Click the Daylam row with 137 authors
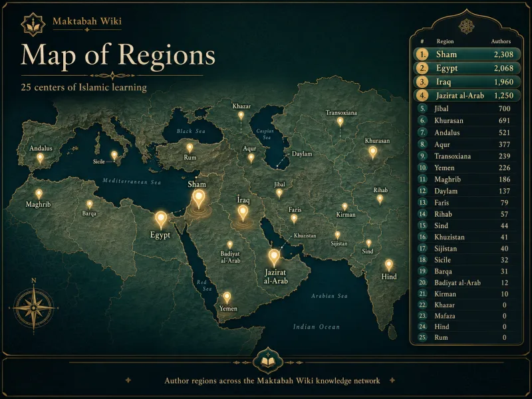 pos(467,191)
